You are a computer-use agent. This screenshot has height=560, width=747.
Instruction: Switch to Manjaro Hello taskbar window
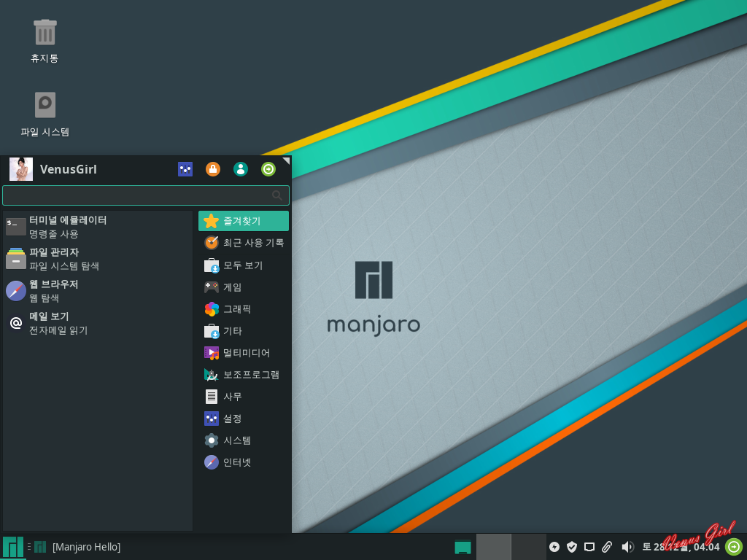pos(77,547)
